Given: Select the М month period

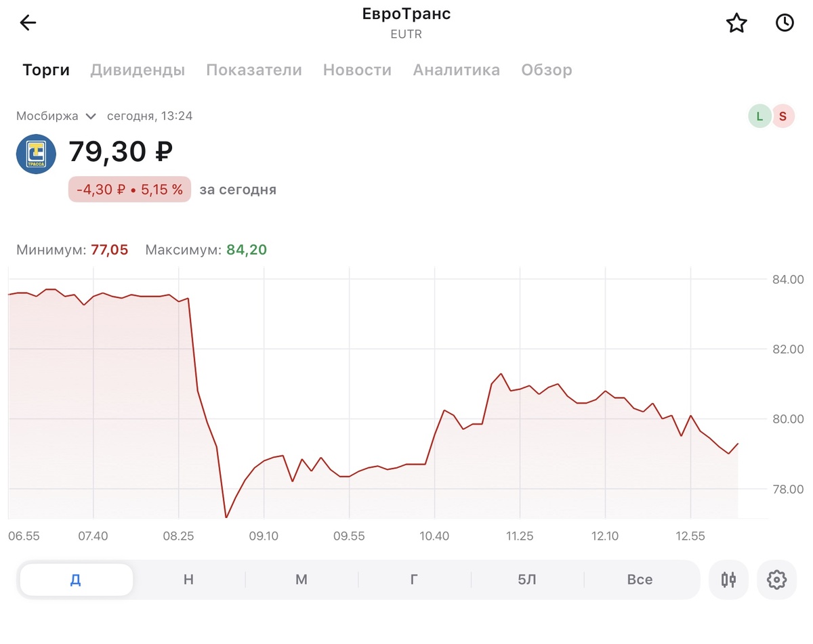Looking at the screenshot, I should coord(301,580).
